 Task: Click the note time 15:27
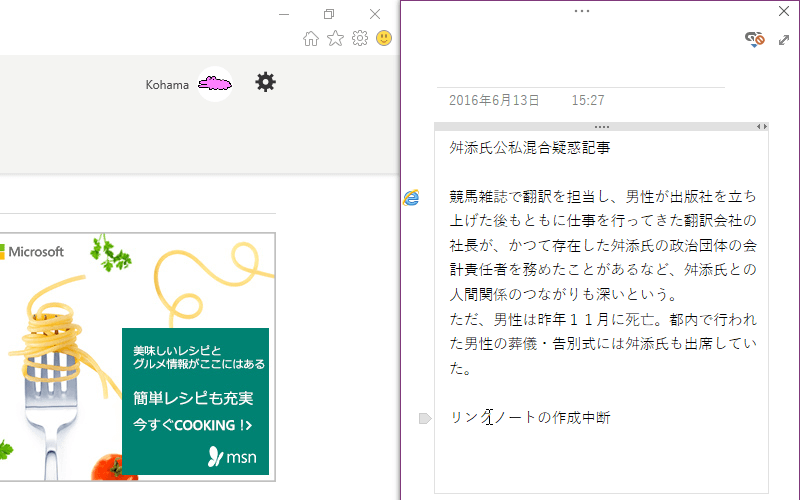point(588,100)
